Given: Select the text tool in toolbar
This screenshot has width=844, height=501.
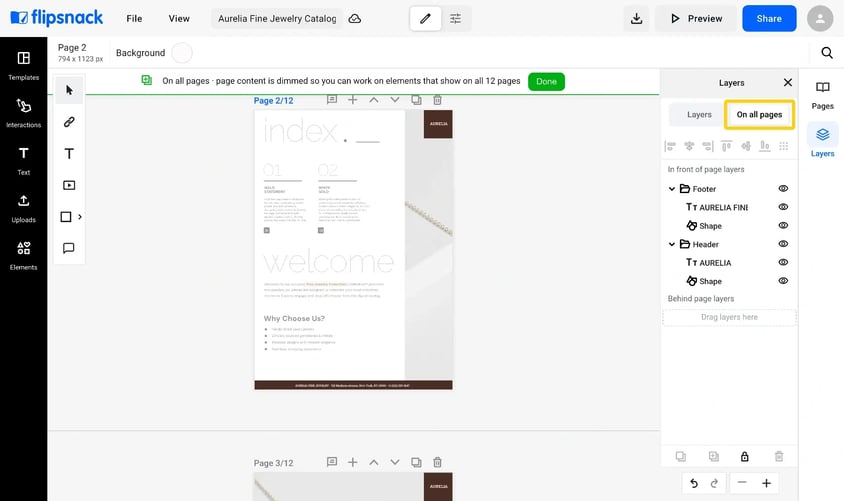Looking at the screenshot, I should 69,154.
